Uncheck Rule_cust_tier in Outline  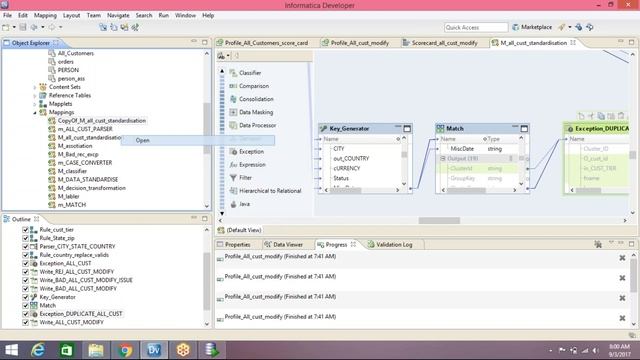coord(25,230)
